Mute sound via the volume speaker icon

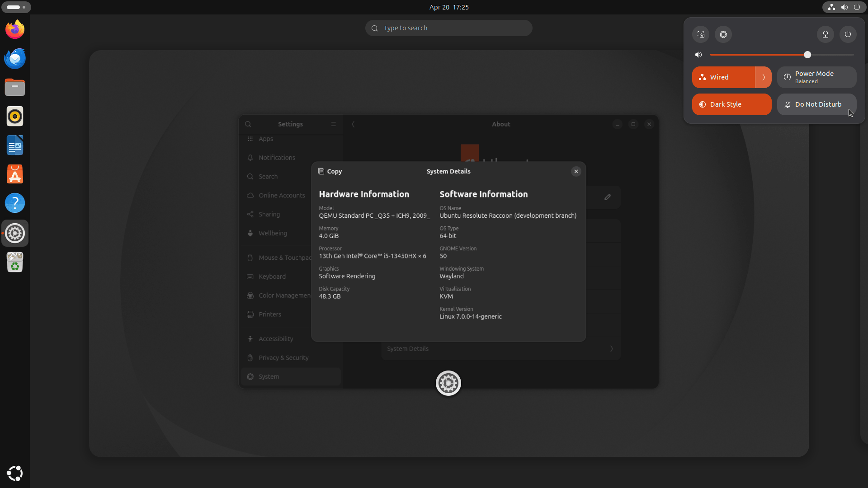click(698, 55)
